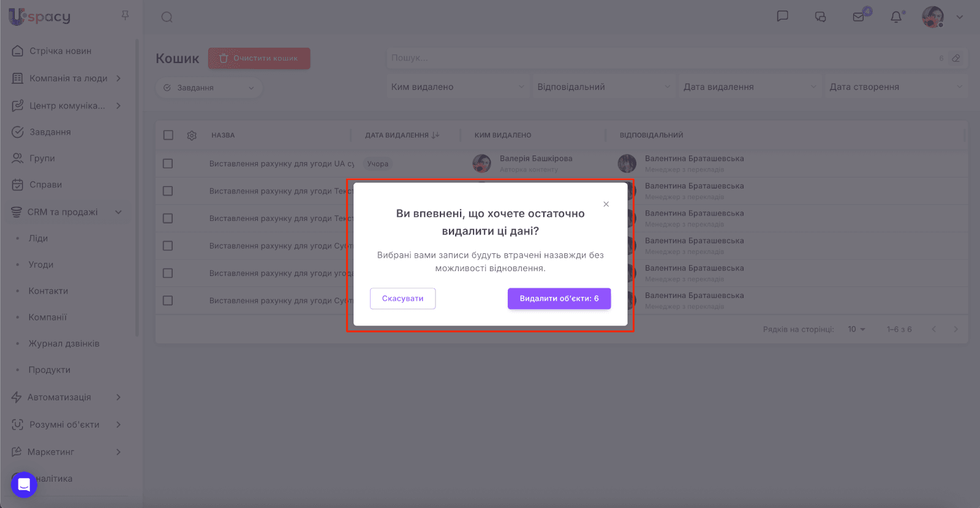The height and width of the screenshot is (508, 980).
Task: Open the group conversations icon
Action: click(820, 17)
